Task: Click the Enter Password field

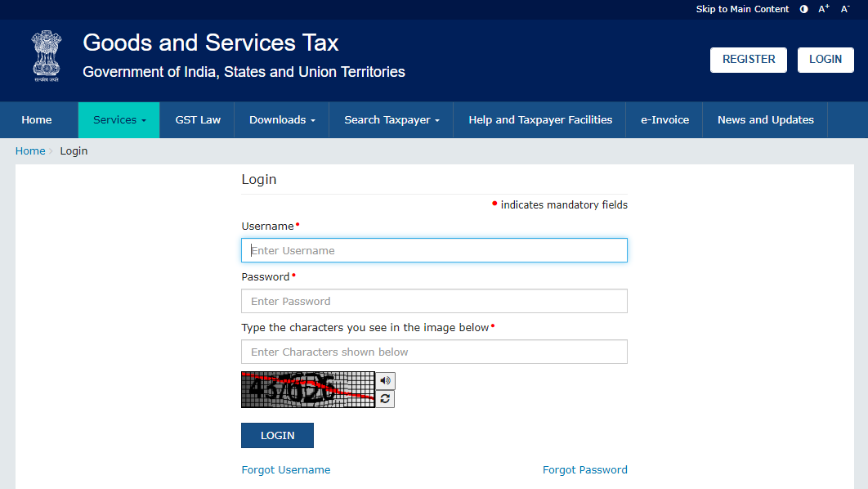Action: tap(433, 301)
